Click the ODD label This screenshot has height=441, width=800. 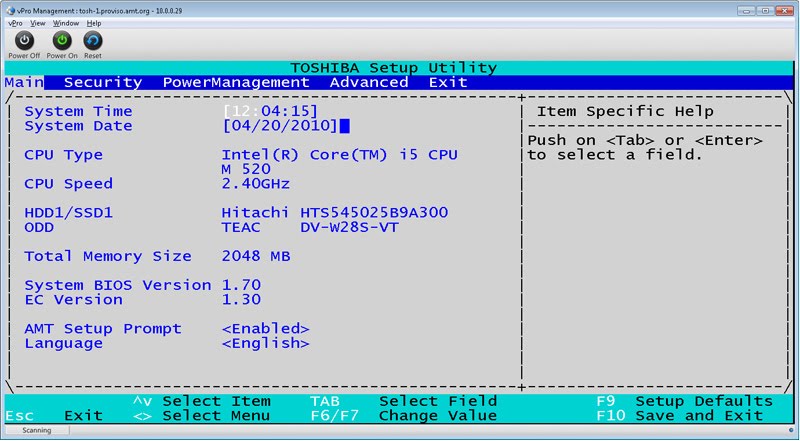[39, 228]
